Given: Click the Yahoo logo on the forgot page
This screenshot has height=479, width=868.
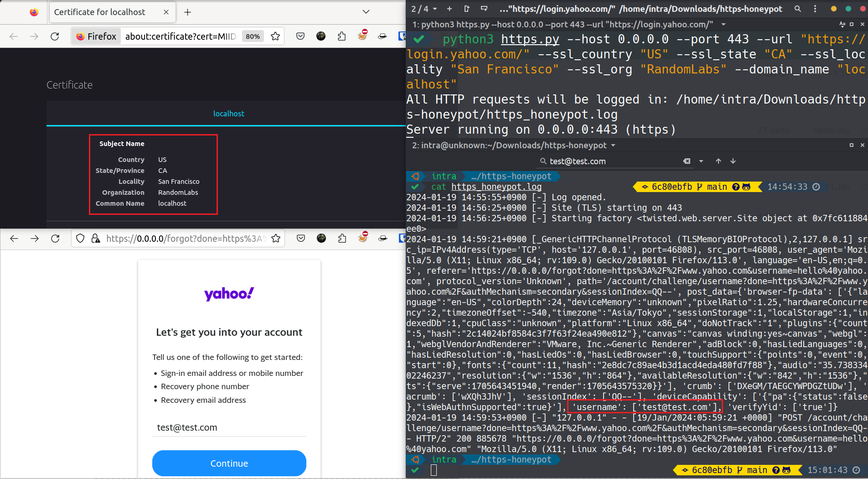Looking at the screenshot, I should pos(229,294).
